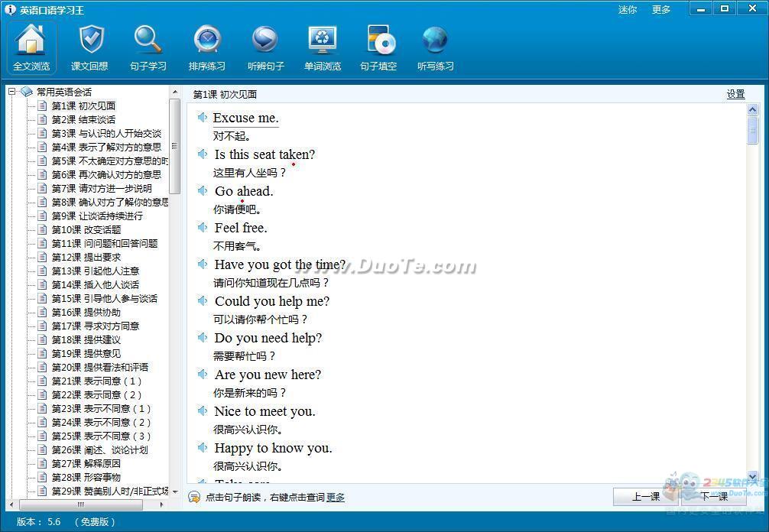Go to previous lesson with 上一课

point(646,497)
